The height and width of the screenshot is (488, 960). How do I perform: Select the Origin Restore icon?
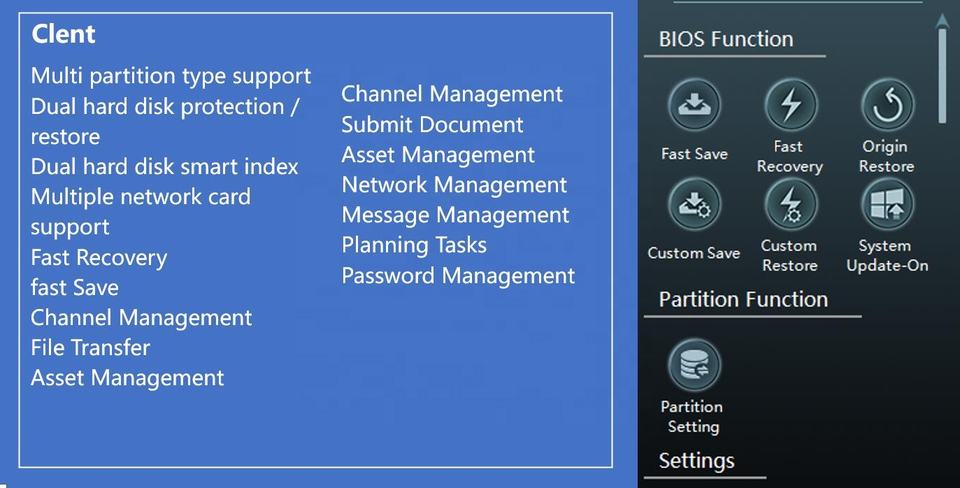(887, 105)
